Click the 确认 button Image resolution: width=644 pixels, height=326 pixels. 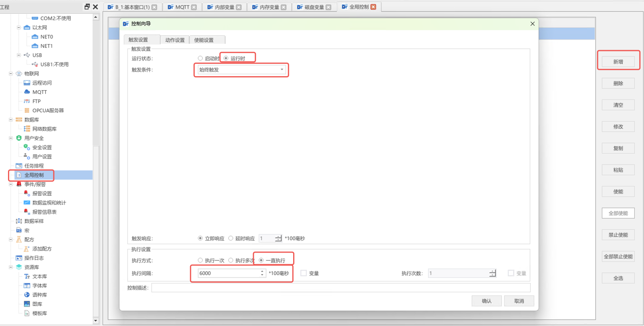[x=486, y=301]
